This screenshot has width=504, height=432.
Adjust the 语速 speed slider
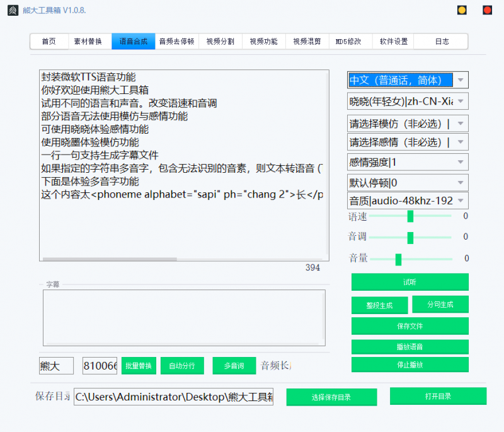410,216
